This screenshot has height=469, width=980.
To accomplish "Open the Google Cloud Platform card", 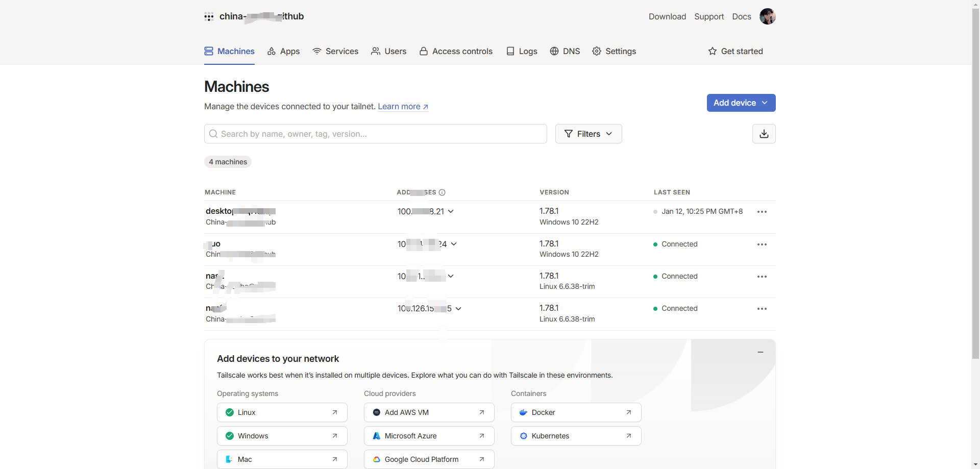I will click(x=429, y=459).
